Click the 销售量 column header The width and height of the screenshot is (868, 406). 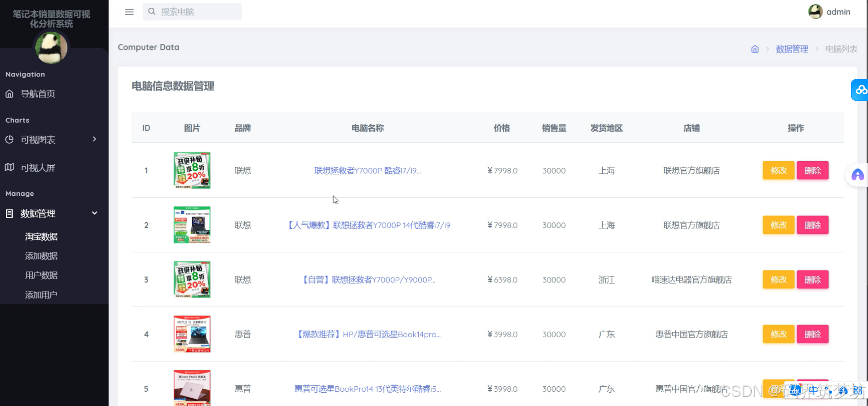(x=554, y=128)
